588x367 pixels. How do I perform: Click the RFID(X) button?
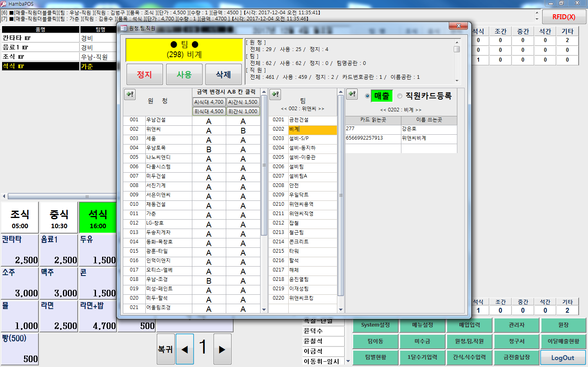pos(564,17)
